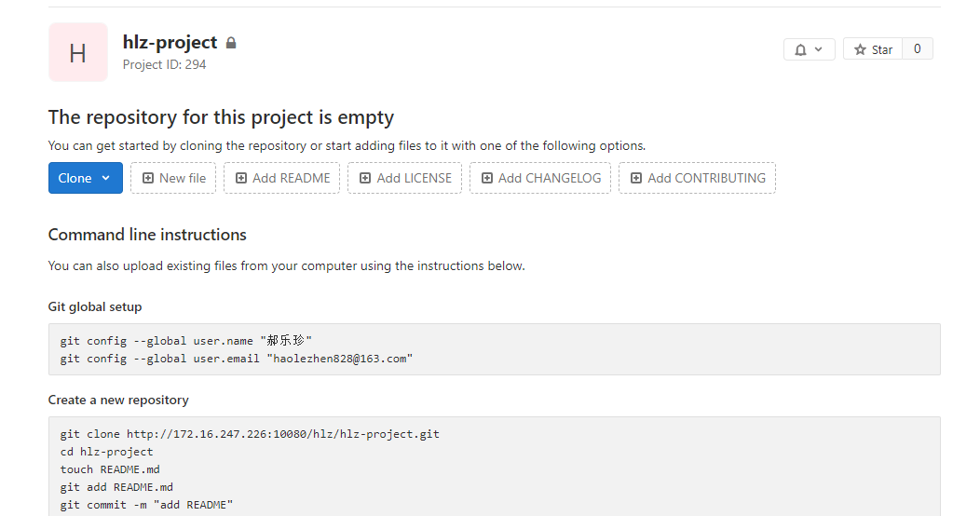Image resolution: width=980 pixels, height=516 pixels.
Task: Star the hlz-project repository
Action: point(873,49)
